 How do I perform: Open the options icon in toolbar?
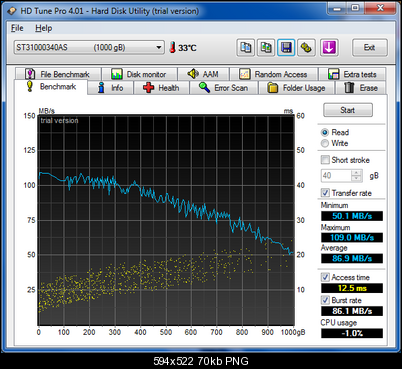pyautogui.click(x=306, y=48)
